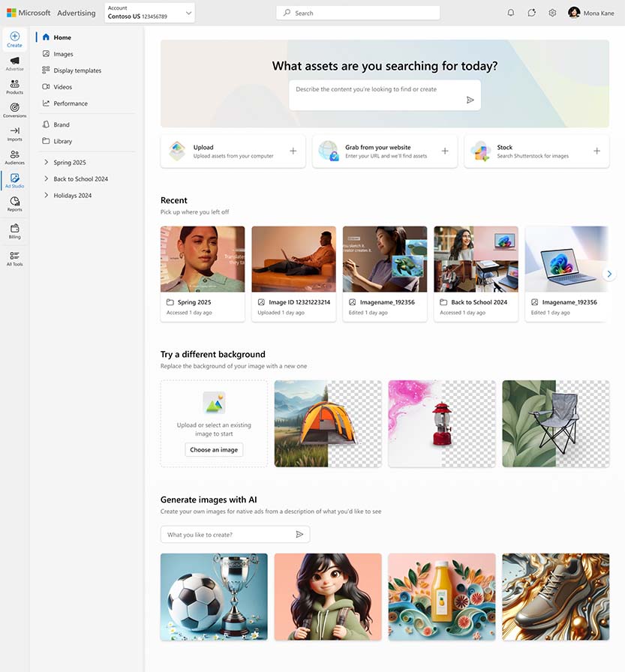
Task: Open All Tools from the sidebar
Action: click(14, 256)
